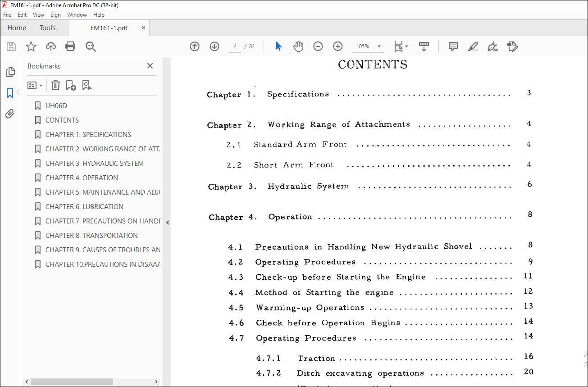
Task: Click 'Warming-up Operations' contents entry
Action: point(310,308)
